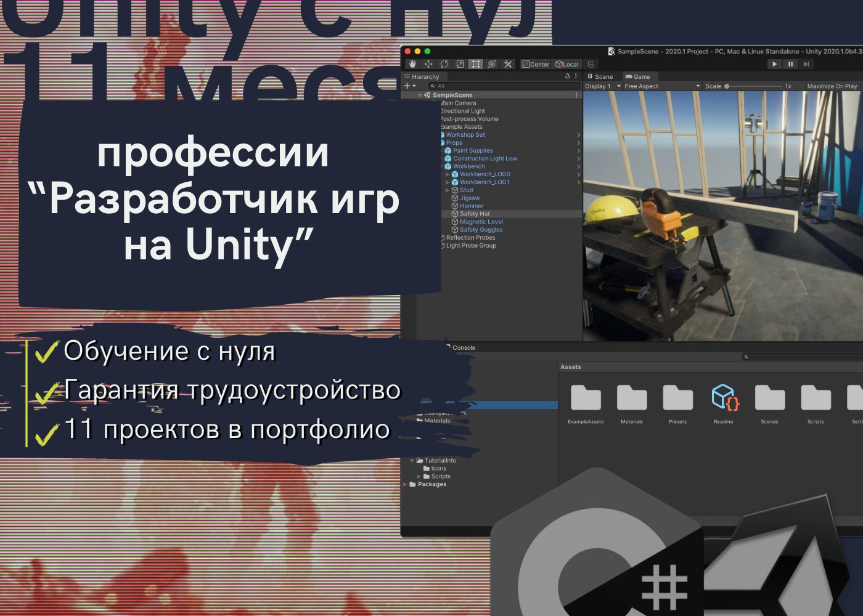Collapse the TutorialInfo folder
This screenshot has height=616, width=863.
pos(412,461)
